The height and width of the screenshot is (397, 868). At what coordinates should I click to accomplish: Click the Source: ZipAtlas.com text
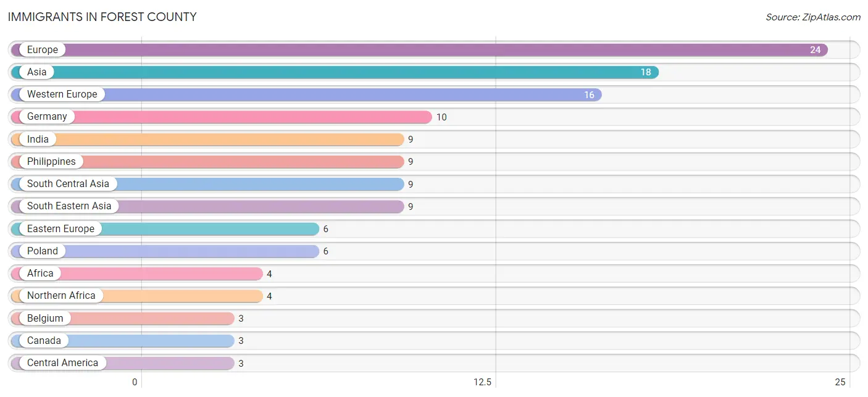pos(813,17)
